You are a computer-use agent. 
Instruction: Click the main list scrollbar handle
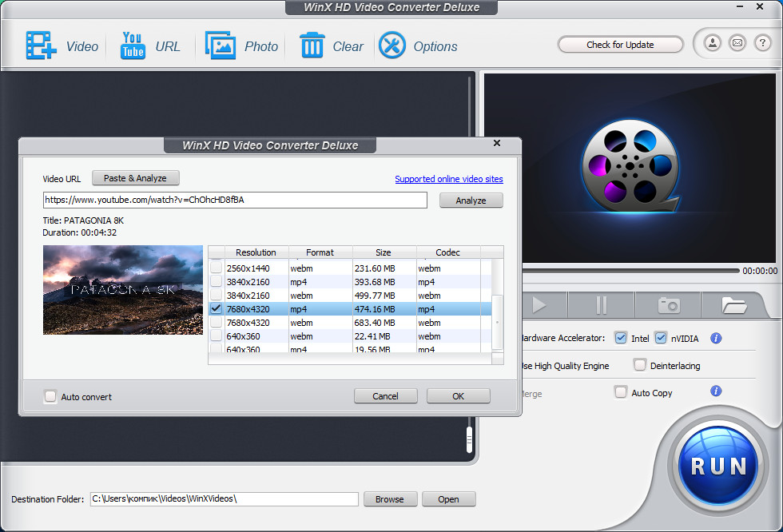[x=470, y=440]
